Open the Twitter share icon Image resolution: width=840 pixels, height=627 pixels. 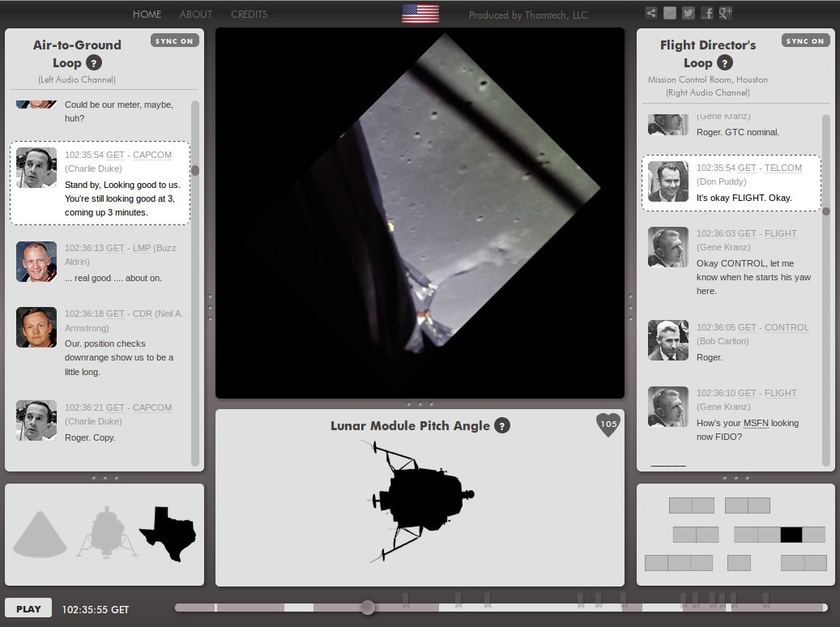pos(689,13)
